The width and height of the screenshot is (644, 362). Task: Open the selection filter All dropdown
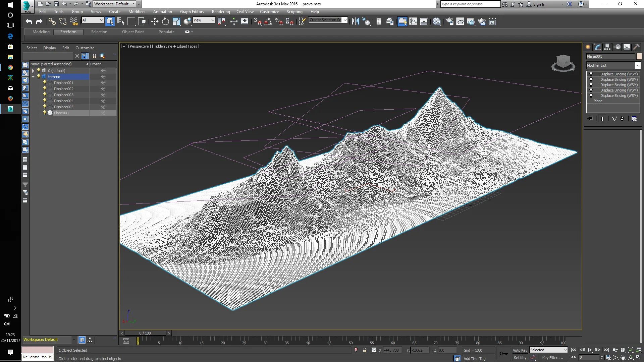[93, 20]
